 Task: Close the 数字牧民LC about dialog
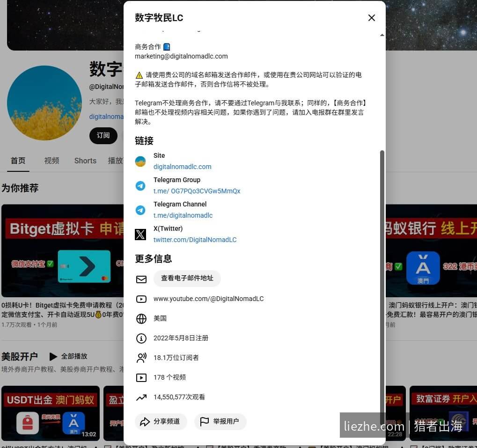(371, 18)
